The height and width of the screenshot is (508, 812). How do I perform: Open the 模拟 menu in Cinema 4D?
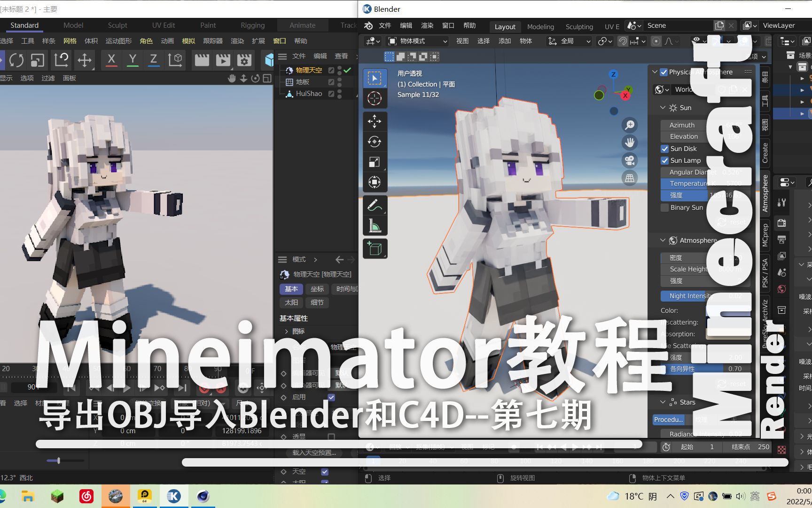pyautogui.click(x=188, y=41)
